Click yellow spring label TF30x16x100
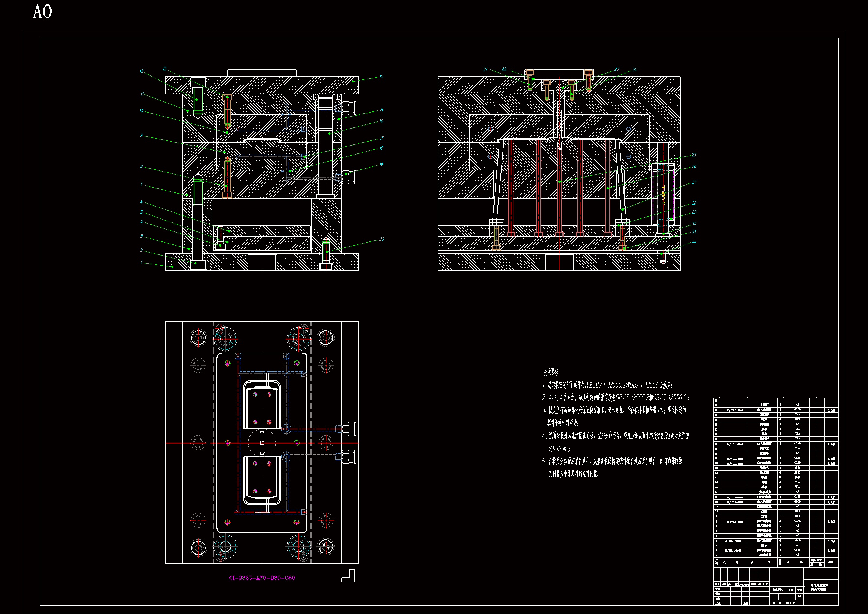868x614 pixels. [663, 195]
